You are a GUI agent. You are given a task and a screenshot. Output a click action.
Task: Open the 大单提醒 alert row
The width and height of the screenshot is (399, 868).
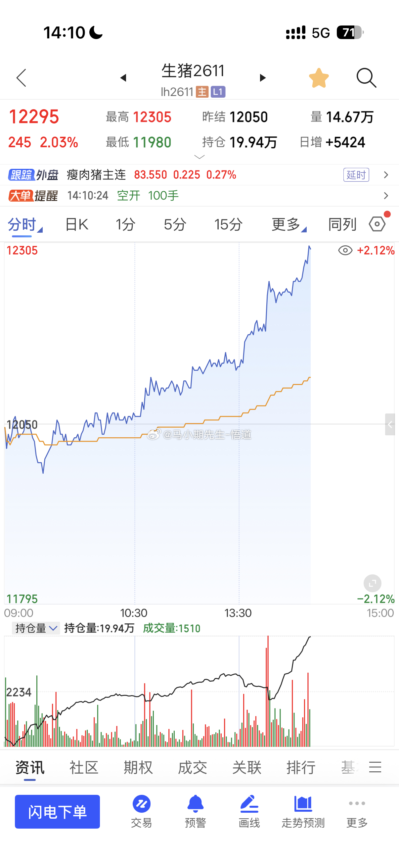coord(199,196)
